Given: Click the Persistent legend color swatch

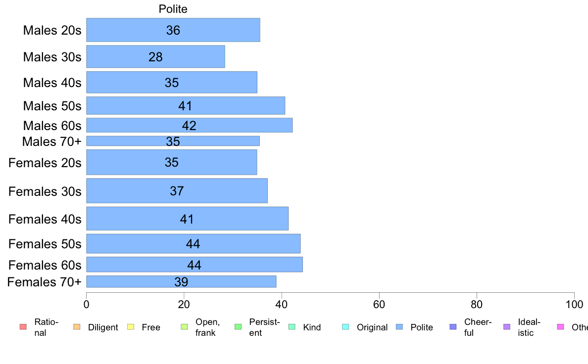Looking at the screenshot, I should [x=238, y=327].
